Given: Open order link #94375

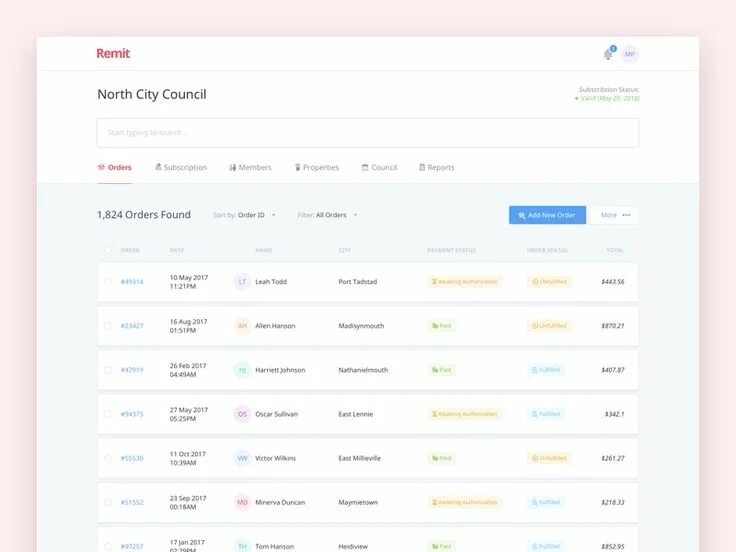Looking at the screenshot, I should tap(132, 414).
